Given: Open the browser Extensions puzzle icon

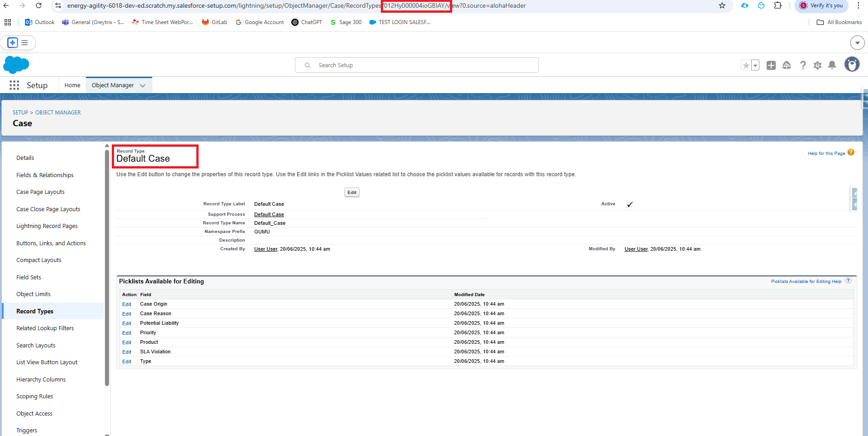Looking at the screenshot, I should [778, 5].
